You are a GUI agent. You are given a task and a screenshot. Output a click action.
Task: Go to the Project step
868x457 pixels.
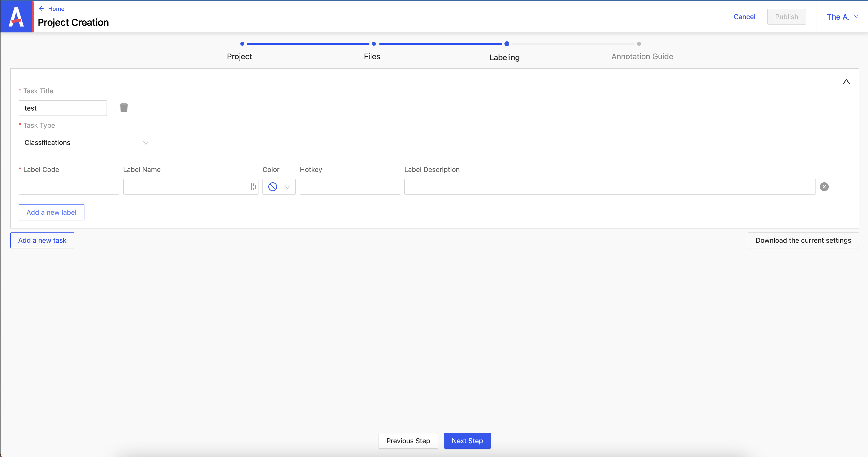pos(239,56)
